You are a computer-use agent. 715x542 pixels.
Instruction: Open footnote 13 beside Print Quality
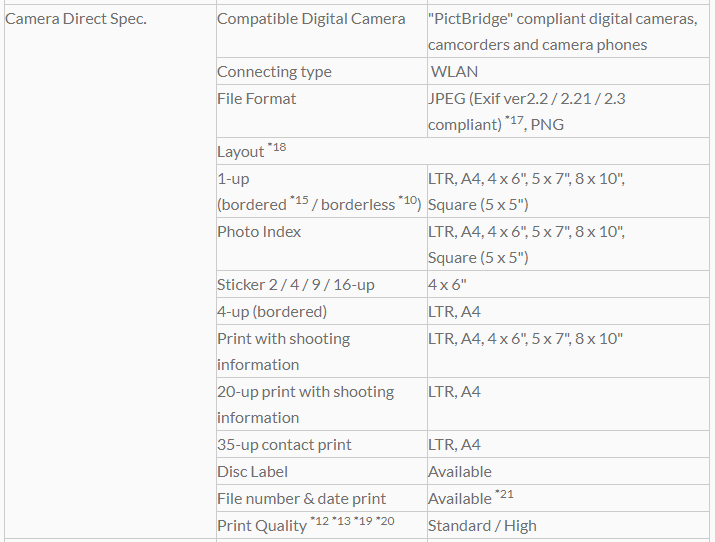click(x=341, y=521)
